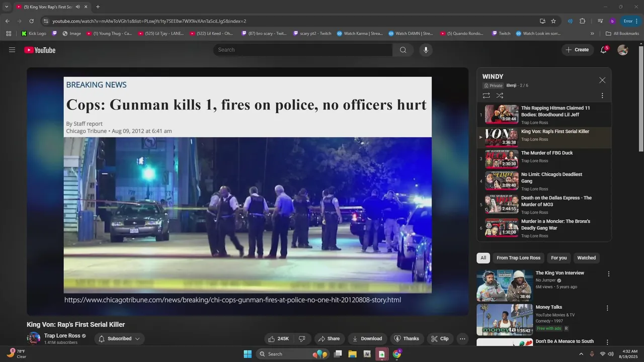Open options for Money Talks
The image size is (644, 362).
pyautogui.click(x=607, y=308)
